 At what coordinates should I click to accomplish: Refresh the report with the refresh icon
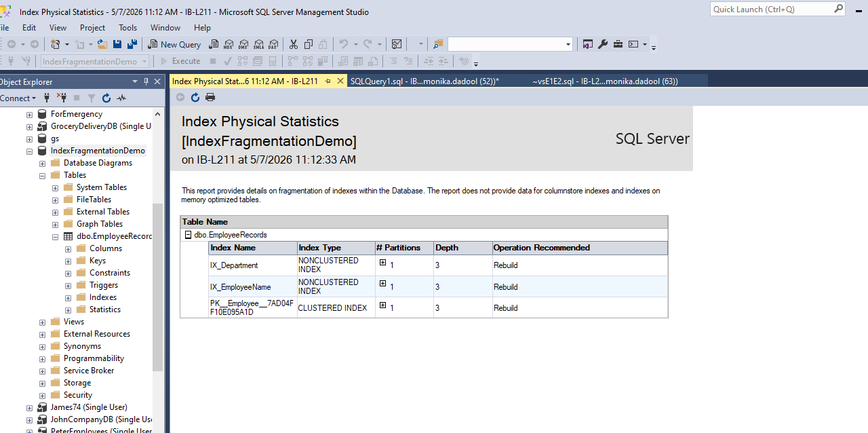195,97
